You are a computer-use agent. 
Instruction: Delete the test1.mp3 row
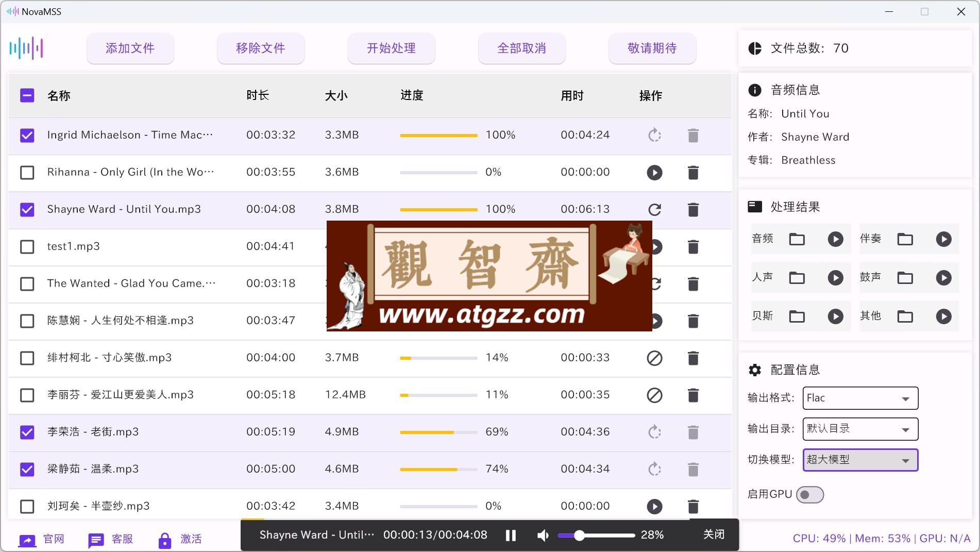click(693, 246)
